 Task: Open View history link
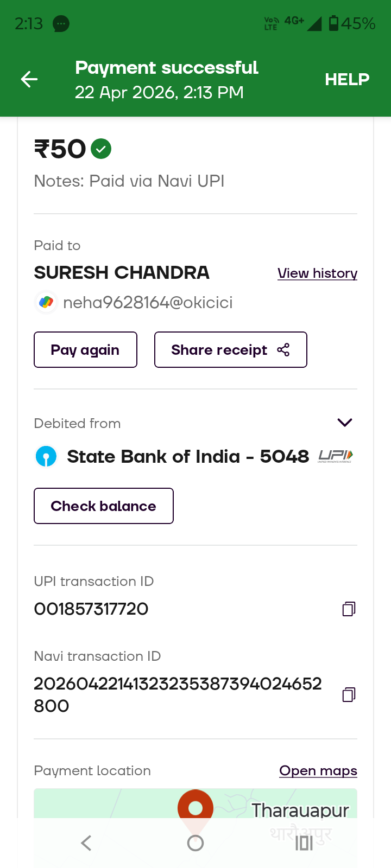click(317, 273)
